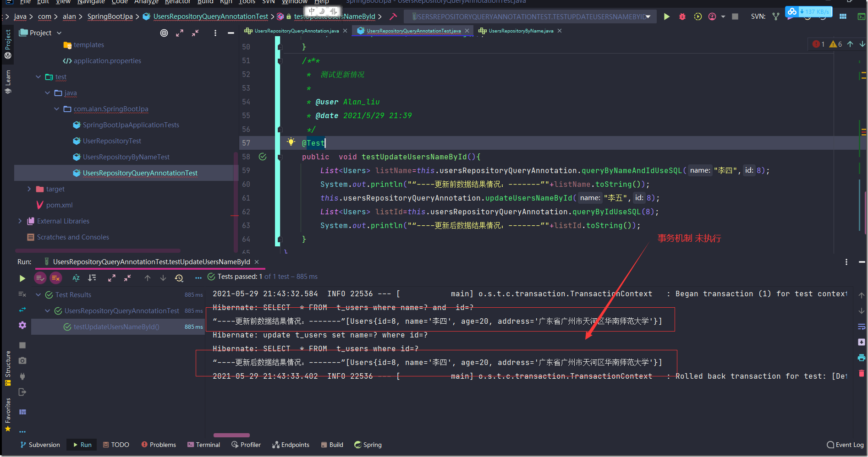
Task: Click error count indicator in editor
Action: click(x=819, y=44)
